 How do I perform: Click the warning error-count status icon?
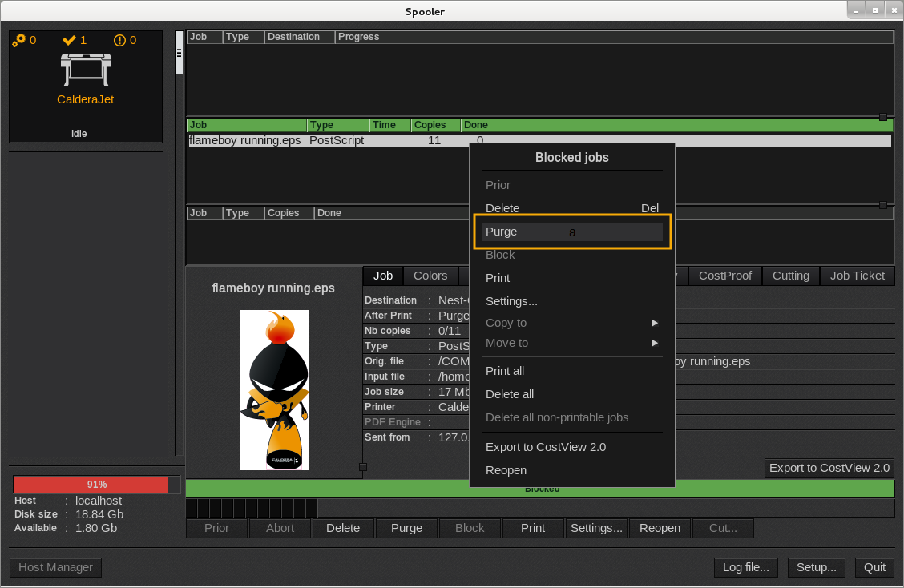119,40
